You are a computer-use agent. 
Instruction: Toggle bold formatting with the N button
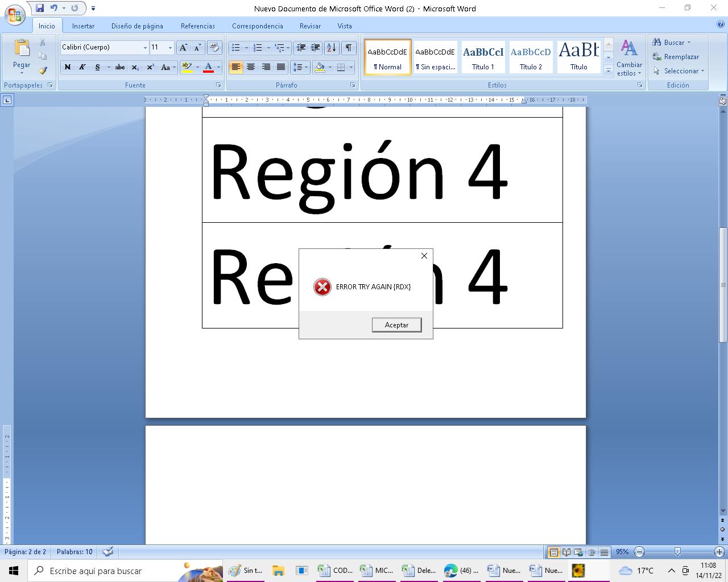pos(68,67)
